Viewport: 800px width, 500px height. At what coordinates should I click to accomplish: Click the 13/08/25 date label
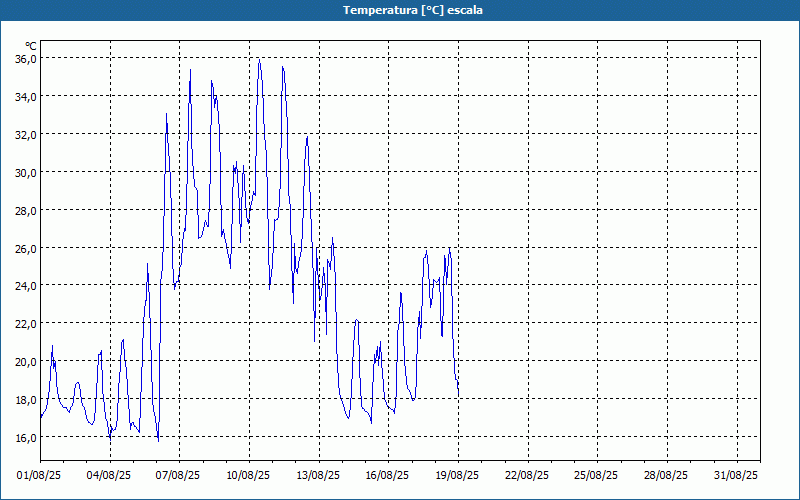pyautogui.click(x=318, y=476)
